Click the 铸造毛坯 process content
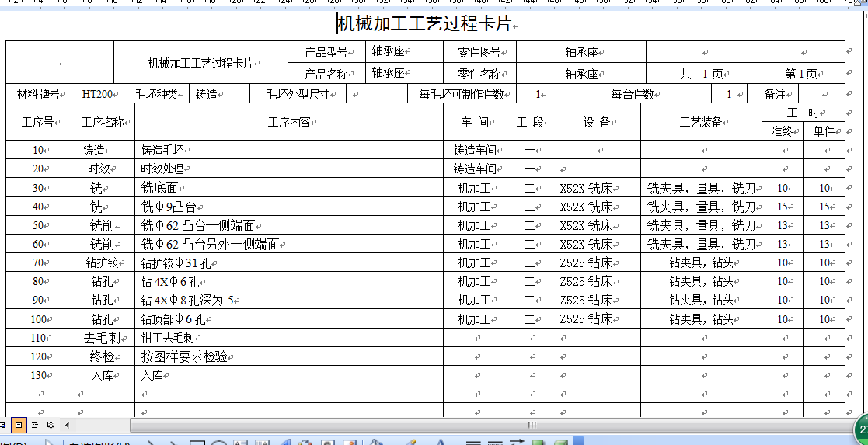The width and height of the screenshot is (868, 445). tap(163, 150)
